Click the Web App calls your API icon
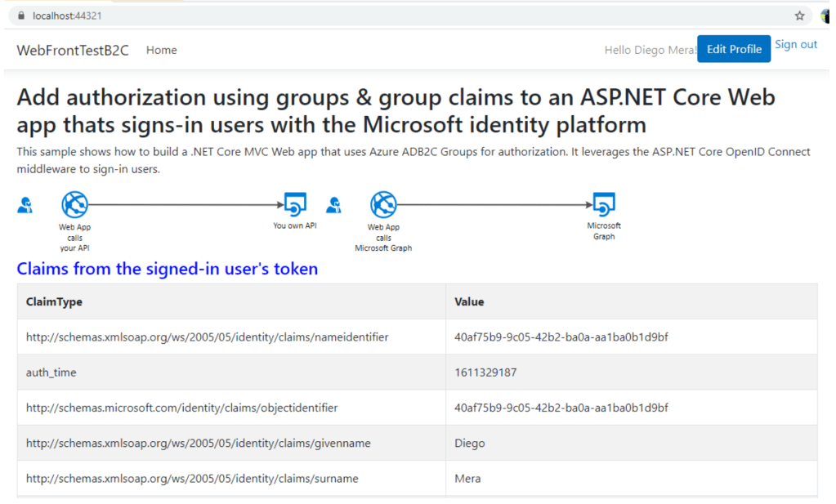Image resolution: width=836 pixels, height=504 pixels. point(74,205)
